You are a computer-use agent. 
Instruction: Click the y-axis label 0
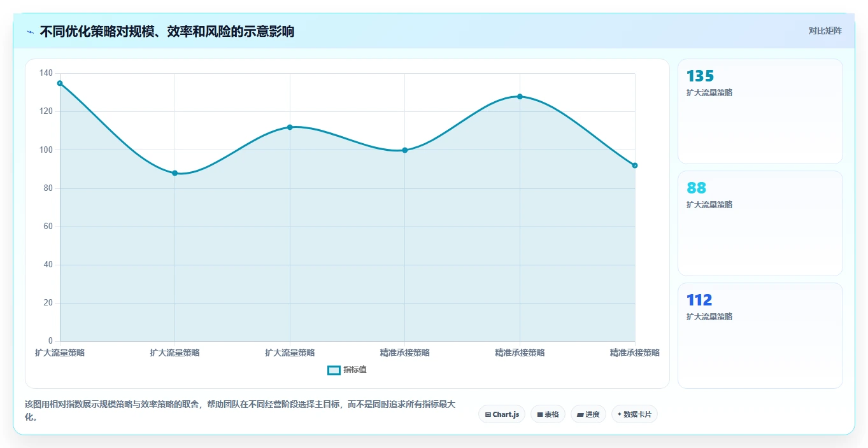click(51, 341)
